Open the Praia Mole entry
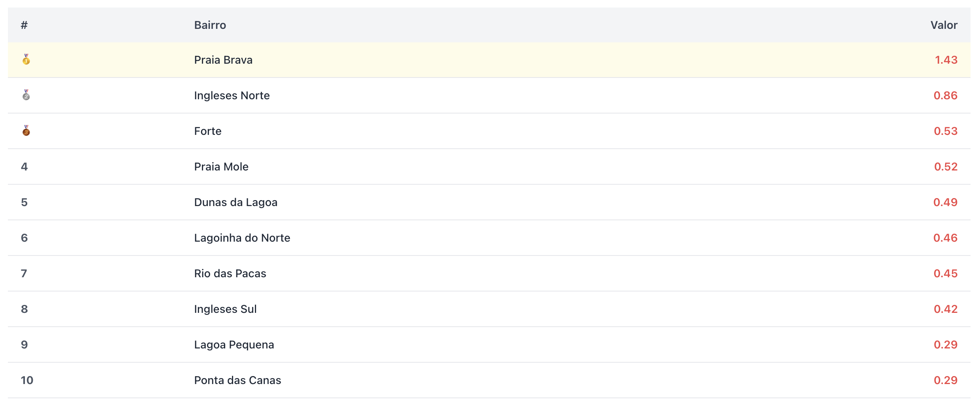The height and width of the screenshot is (405, 980). pos(221,167)
